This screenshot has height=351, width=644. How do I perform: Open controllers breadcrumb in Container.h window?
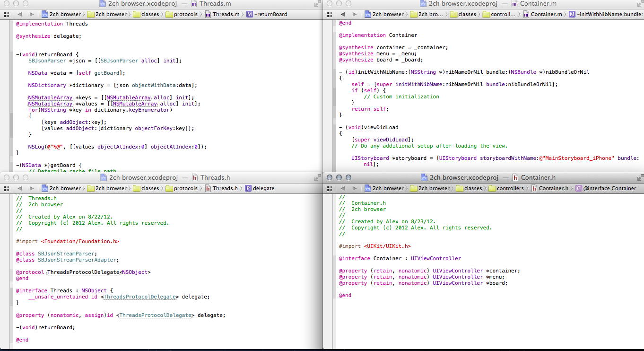pos(506,188)
